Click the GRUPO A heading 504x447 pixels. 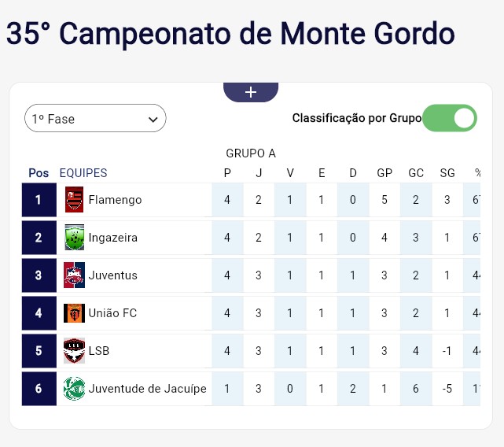(251, 153)
